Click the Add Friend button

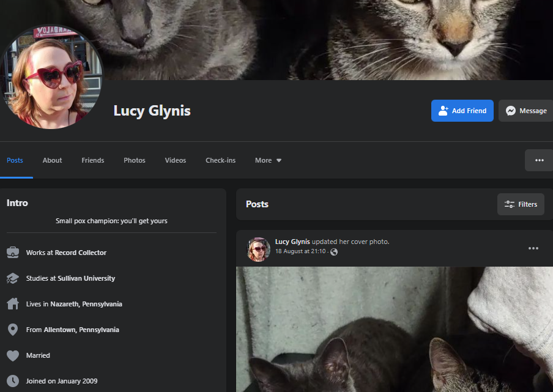[462, 111]
